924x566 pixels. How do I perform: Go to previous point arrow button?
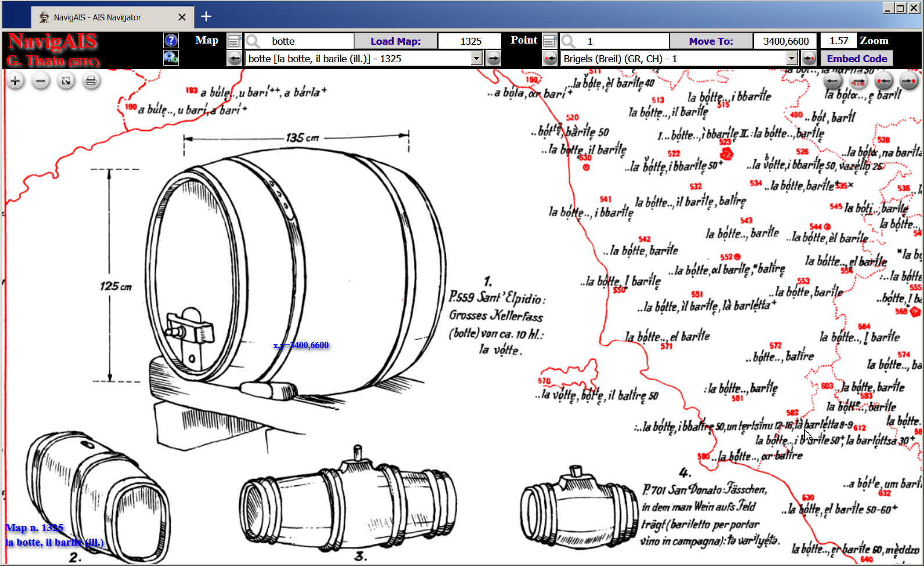coord(549,58)
